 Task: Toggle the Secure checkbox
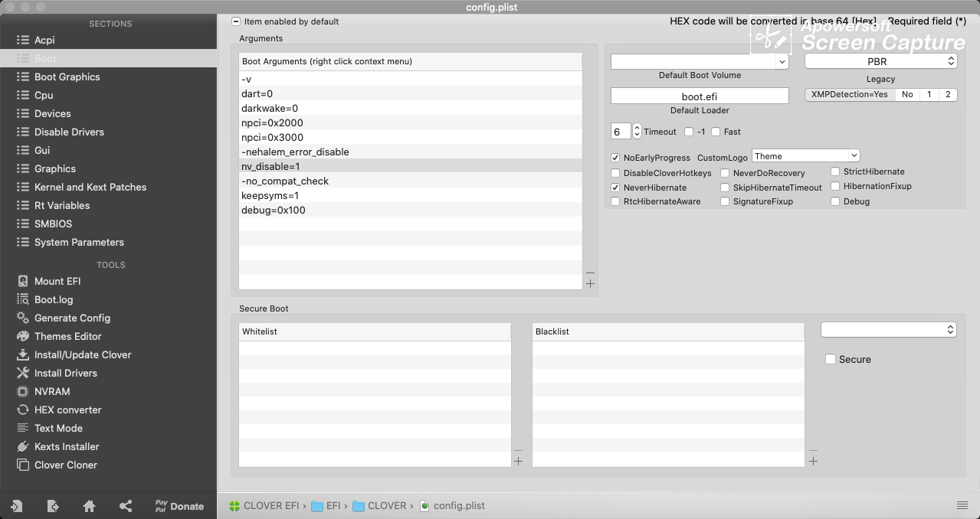click(831, 359)
